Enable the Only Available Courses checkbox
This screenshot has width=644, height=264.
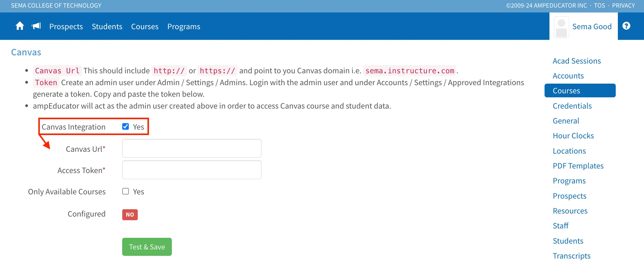coord(126,191)
